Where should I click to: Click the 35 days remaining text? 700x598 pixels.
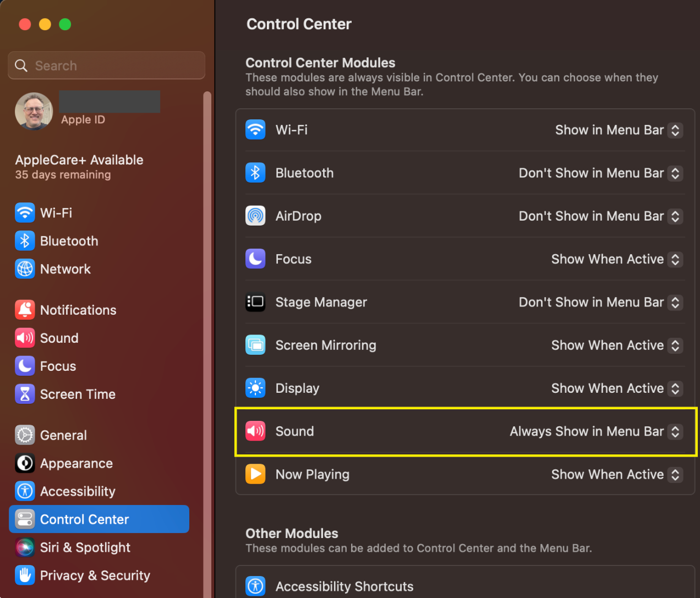(x=63, y=175)
